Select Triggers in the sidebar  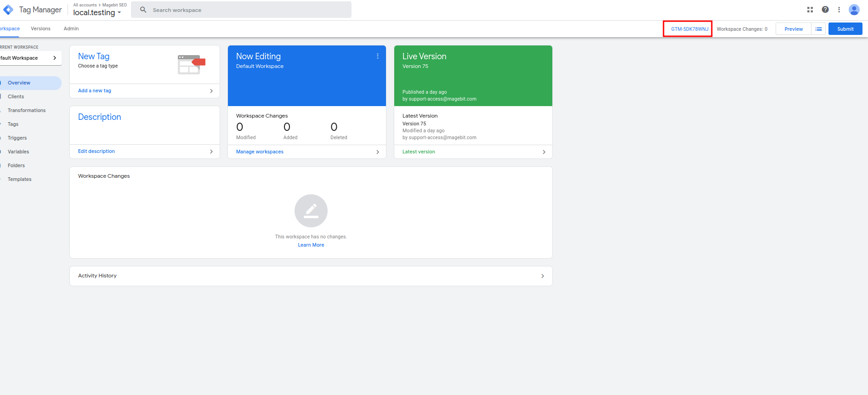(17, 138)
